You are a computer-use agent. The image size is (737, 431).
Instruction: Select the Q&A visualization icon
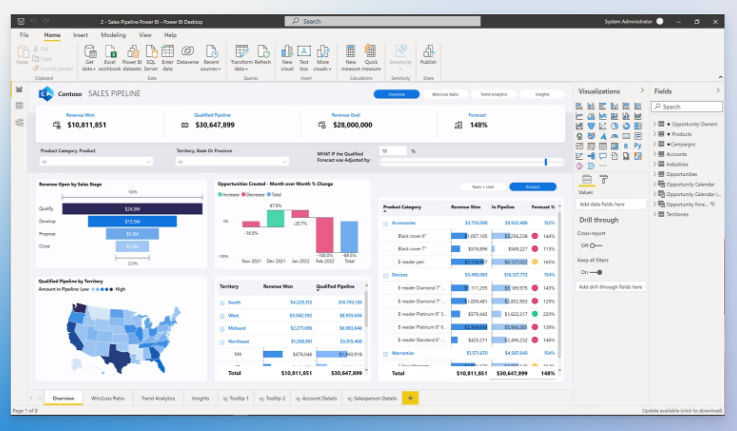point(603,156)
